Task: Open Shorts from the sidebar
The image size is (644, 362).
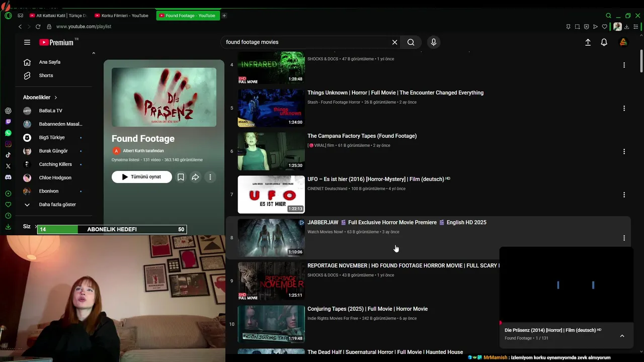Action: point(46,75)
